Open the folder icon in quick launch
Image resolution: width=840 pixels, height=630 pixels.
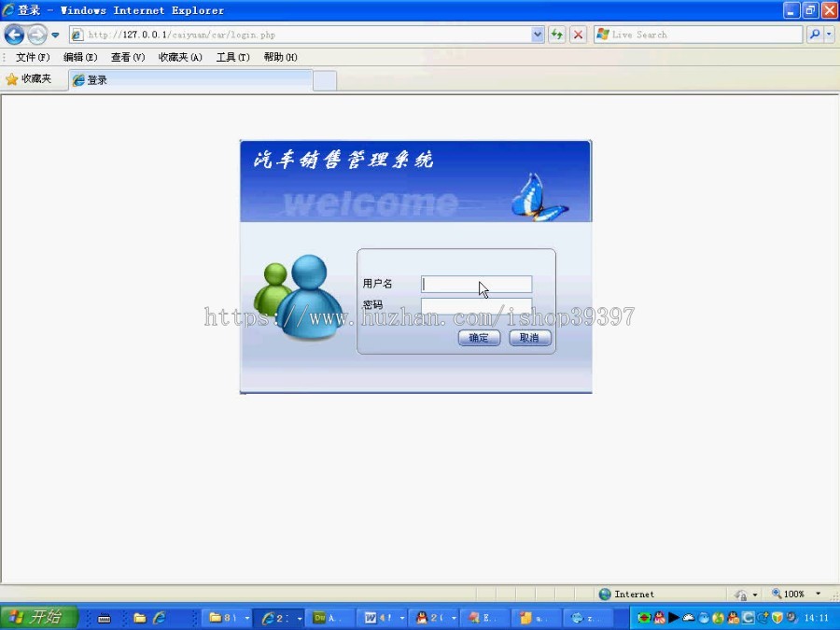(140, 618)
